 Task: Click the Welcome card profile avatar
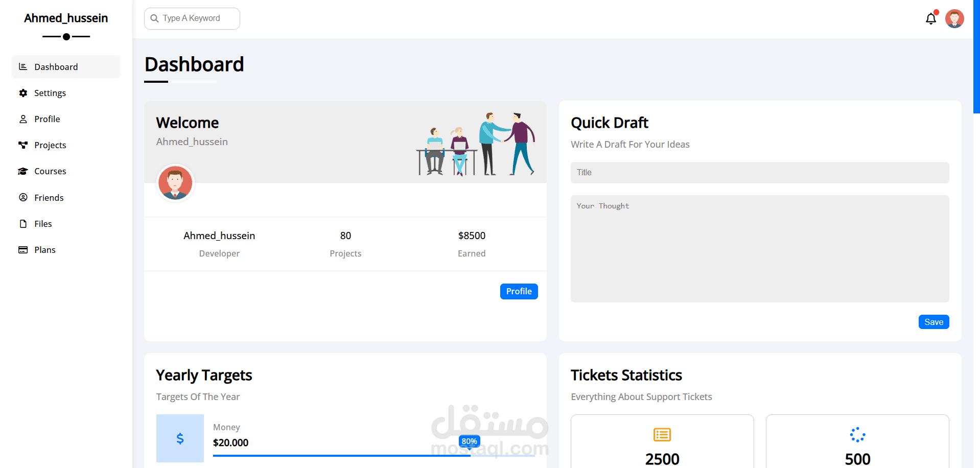point(175,183)
